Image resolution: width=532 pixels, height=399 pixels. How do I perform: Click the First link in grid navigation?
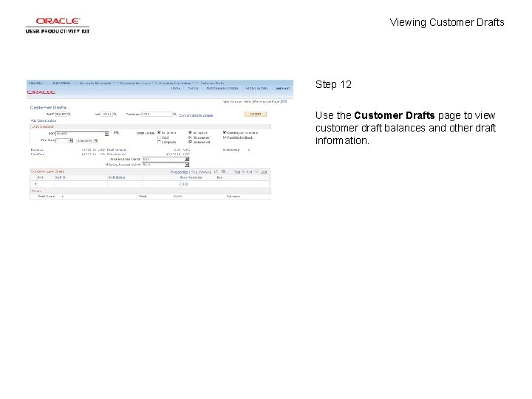coord(237,172)
